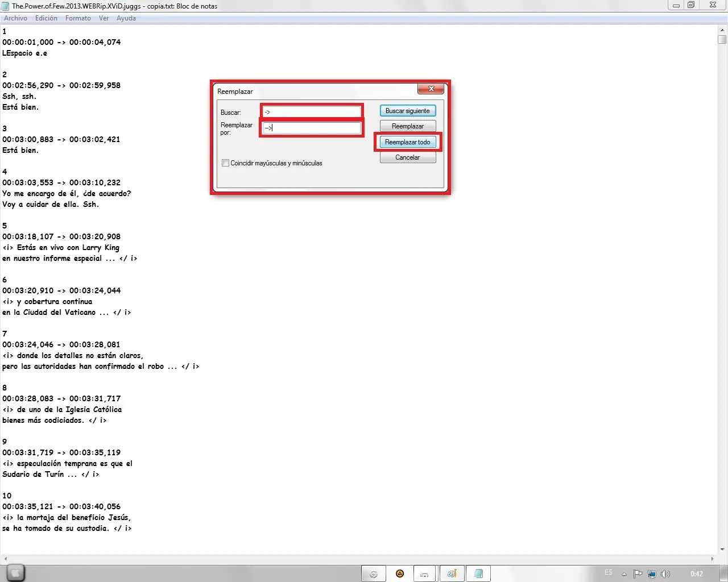728x582 pixels.
Task: Enable Coincidir mayúsculas y minúsculas checkbox
Action: 225,163
